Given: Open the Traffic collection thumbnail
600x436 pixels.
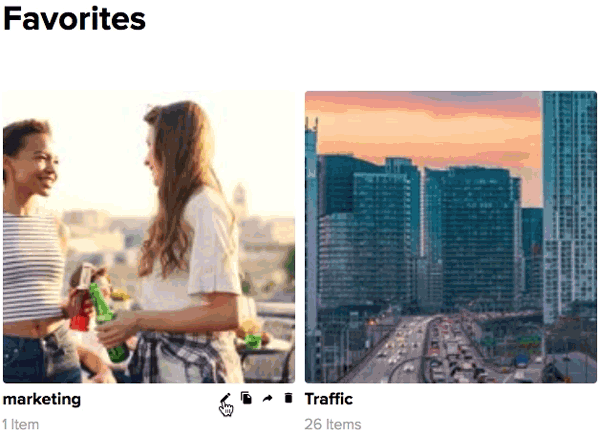Looking at the screenshot, I should point(451,237).
